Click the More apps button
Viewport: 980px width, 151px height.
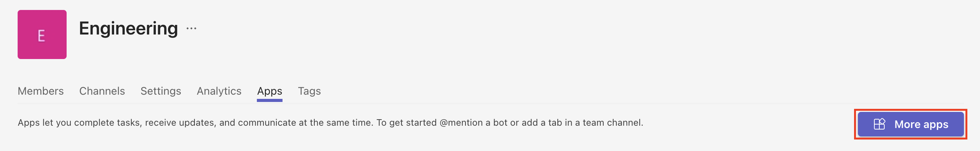coord(911,124)
